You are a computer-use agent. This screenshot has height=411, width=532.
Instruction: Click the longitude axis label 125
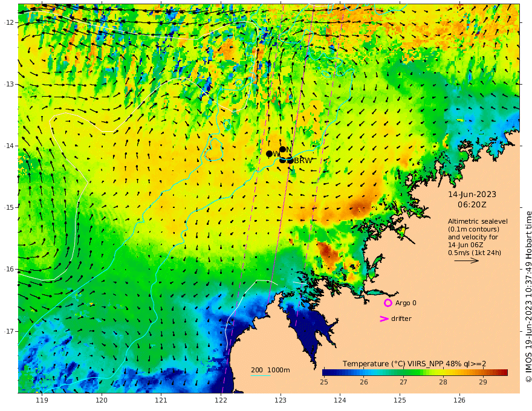(x=400, y=400)
